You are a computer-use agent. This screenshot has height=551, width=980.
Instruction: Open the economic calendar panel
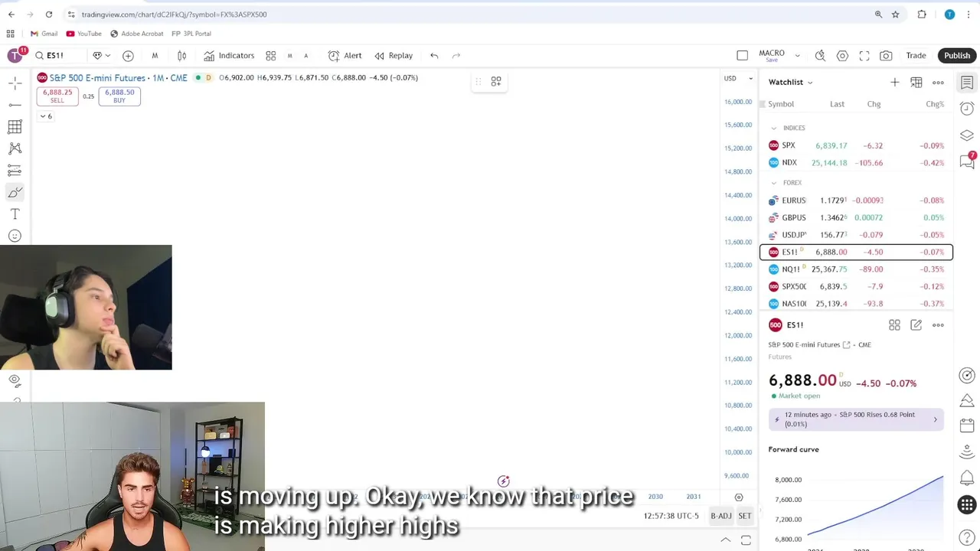(x=967, y=425)
